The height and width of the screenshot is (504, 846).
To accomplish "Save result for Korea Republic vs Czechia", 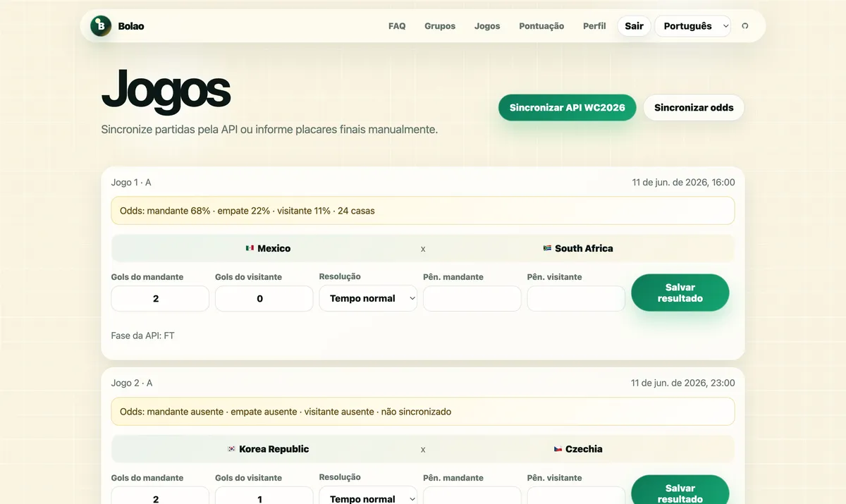I will (x=680, y=490).
